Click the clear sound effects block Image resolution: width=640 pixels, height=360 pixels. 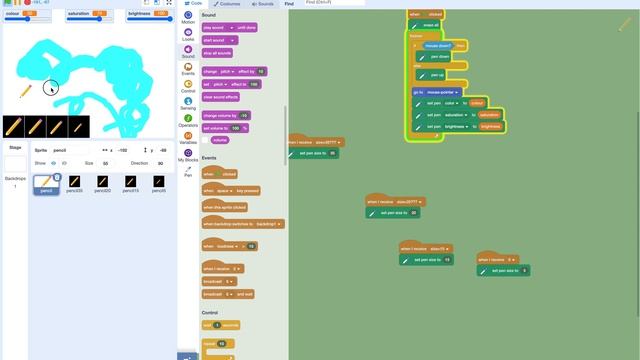(220, 97)
